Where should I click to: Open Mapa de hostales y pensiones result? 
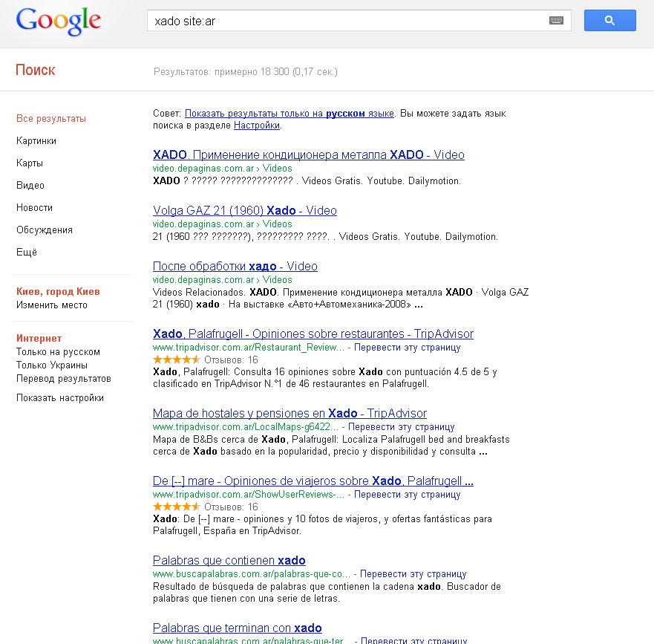click(x=290, y=413)
